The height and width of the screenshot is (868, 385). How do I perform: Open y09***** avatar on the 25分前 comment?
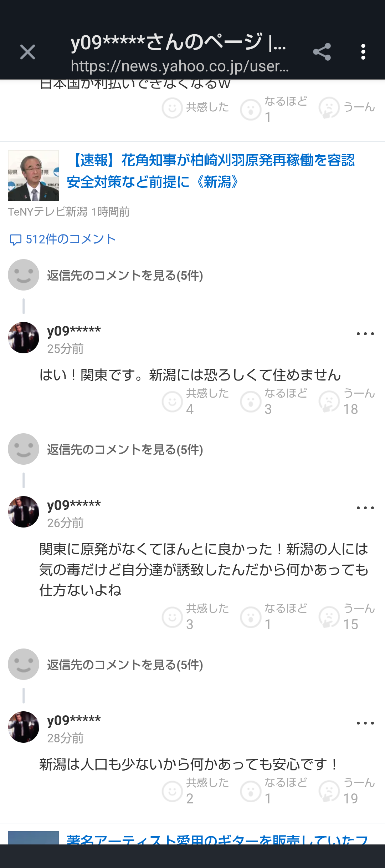click(24, 338)
